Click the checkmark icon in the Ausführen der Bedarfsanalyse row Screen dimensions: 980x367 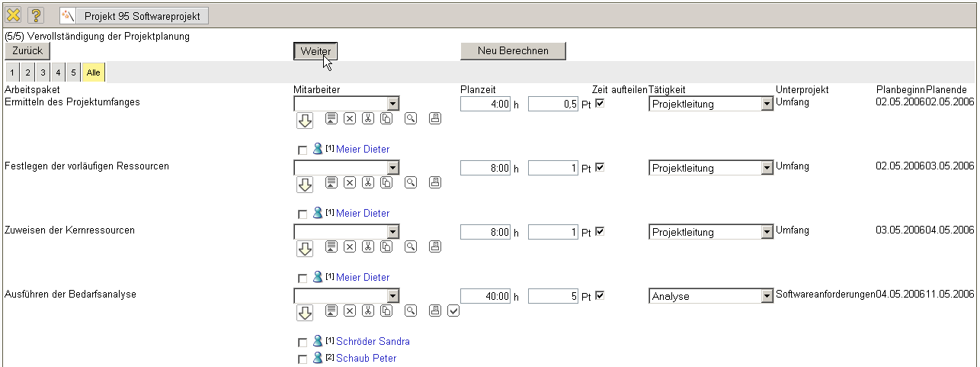coord(453,311)
